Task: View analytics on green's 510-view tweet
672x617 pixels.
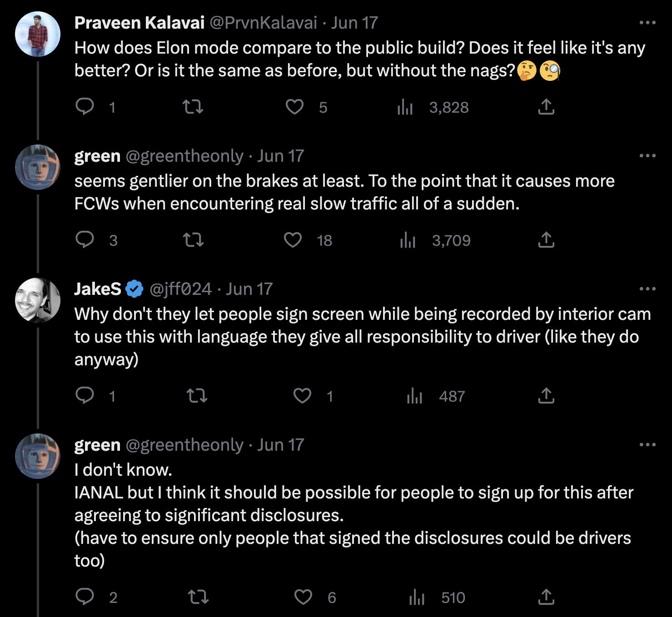Action: [417, 597]
